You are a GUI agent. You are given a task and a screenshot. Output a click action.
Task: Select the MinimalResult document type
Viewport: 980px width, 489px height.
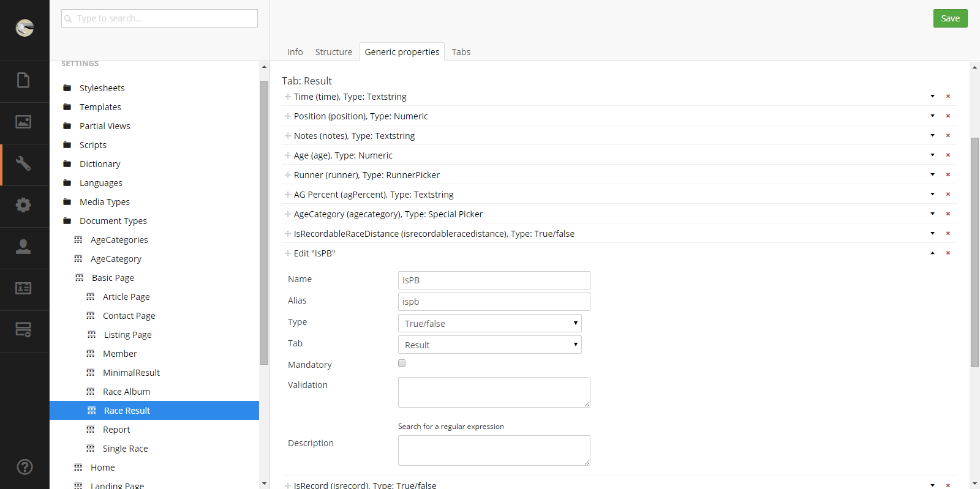click(131, 373)
